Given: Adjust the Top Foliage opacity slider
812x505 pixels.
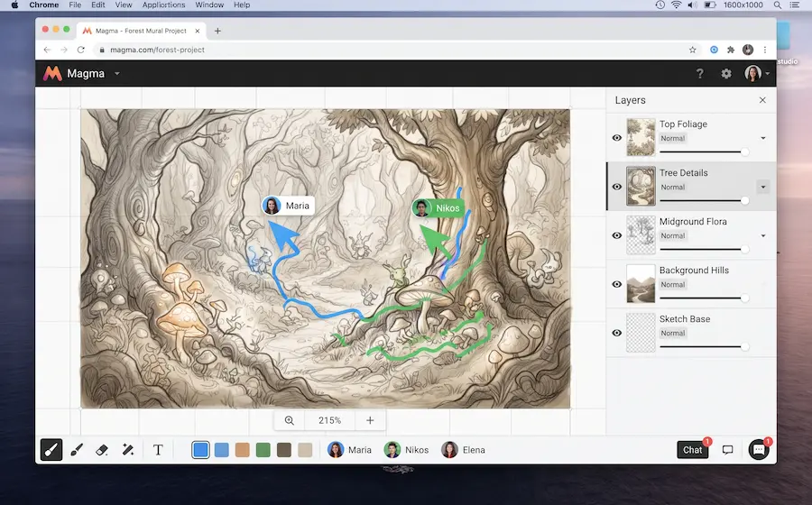Looking at the screenshot, I should pyautogui.click(x=705, y=151).
